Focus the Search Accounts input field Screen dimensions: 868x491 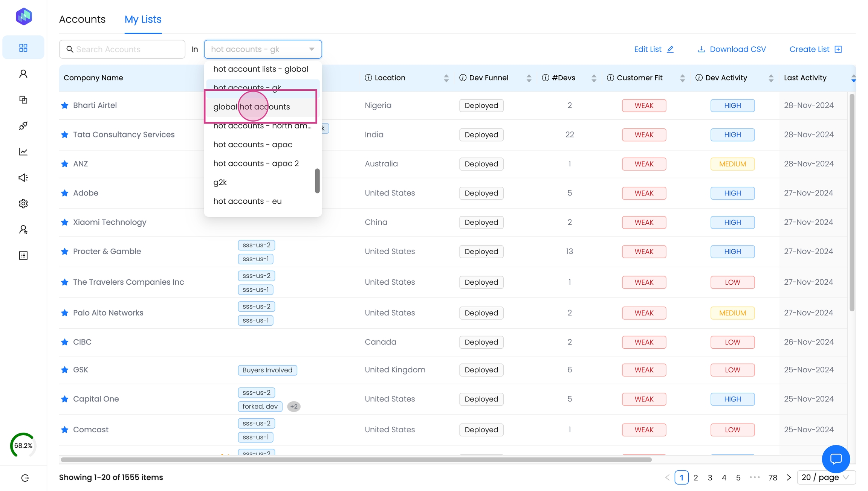click(128, 49)
